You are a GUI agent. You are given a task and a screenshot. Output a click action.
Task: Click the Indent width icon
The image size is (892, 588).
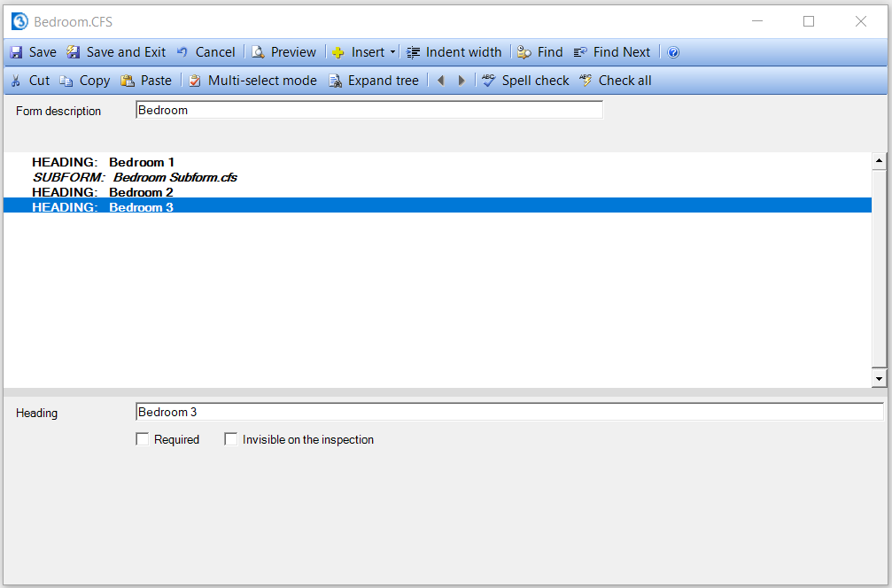point(413,53)
